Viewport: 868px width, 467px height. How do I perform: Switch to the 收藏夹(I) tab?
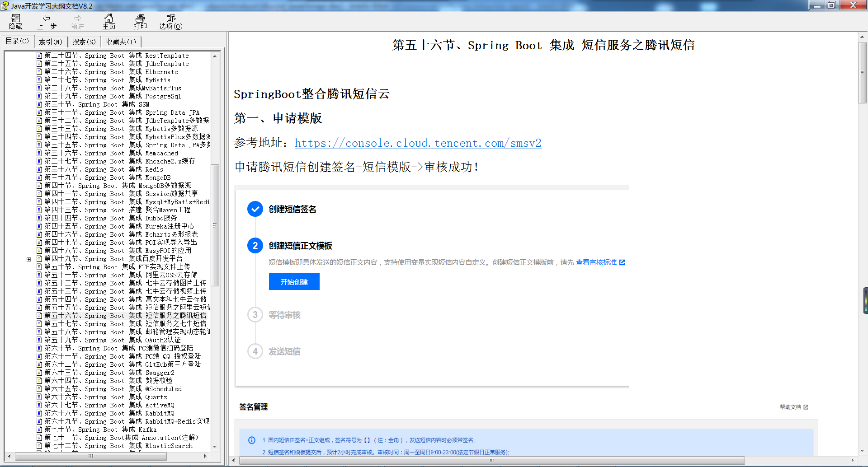click(x=121, y=42)
